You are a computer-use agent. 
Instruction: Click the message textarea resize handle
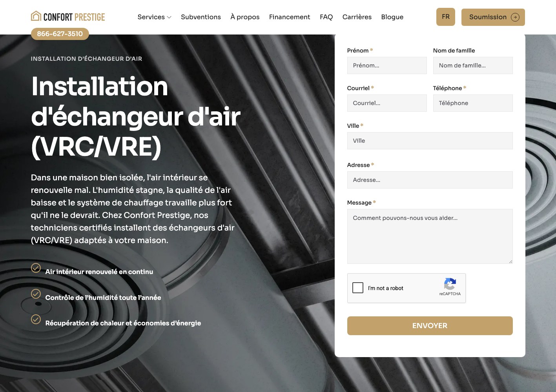510,261
